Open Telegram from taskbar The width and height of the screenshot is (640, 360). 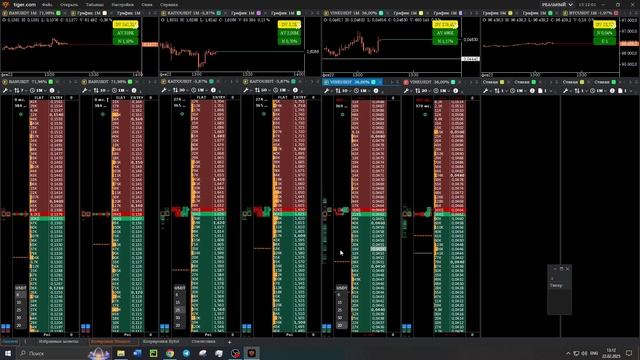tap(186, 353)
